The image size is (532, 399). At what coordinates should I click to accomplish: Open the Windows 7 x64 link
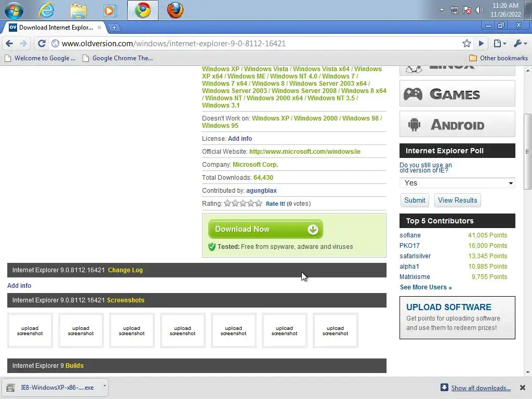pyautogui.click(x=224, y=84)
